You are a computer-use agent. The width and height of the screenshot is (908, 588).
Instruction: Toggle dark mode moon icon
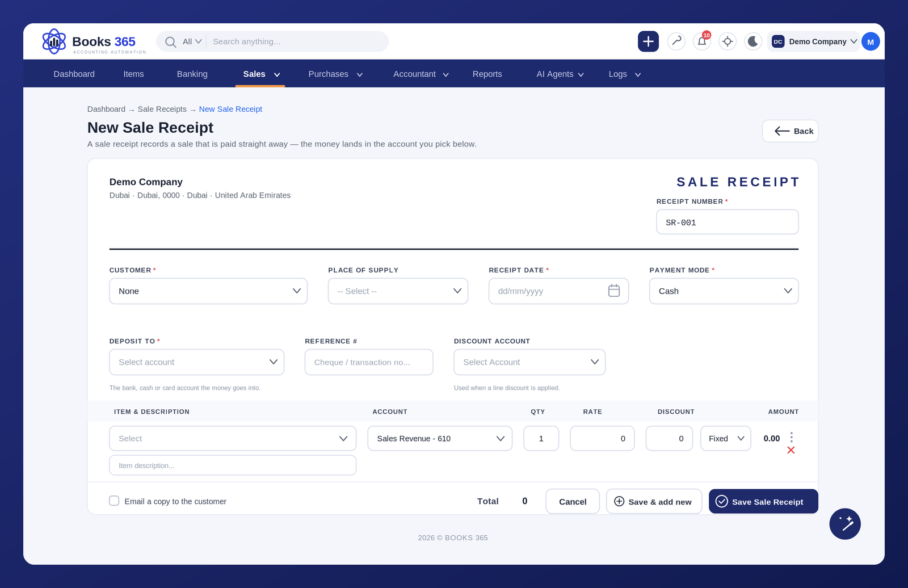point(753,41)
